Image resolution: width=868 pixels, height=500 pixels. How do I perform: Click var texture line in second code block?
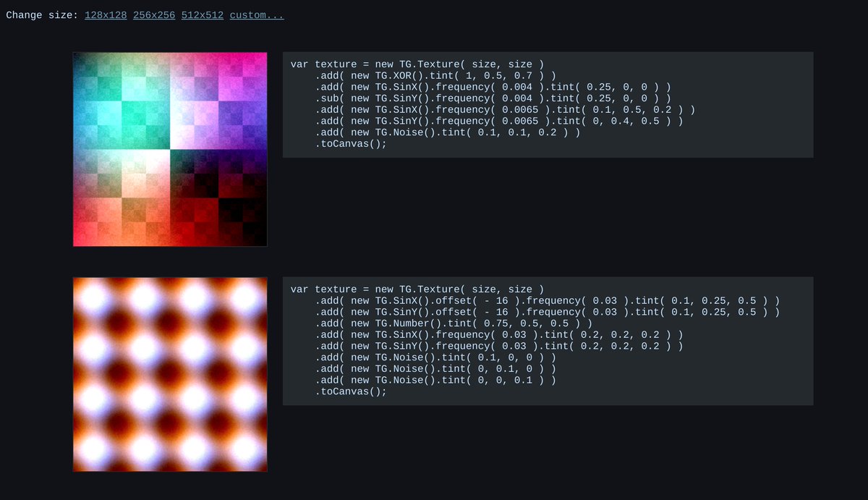417,289
